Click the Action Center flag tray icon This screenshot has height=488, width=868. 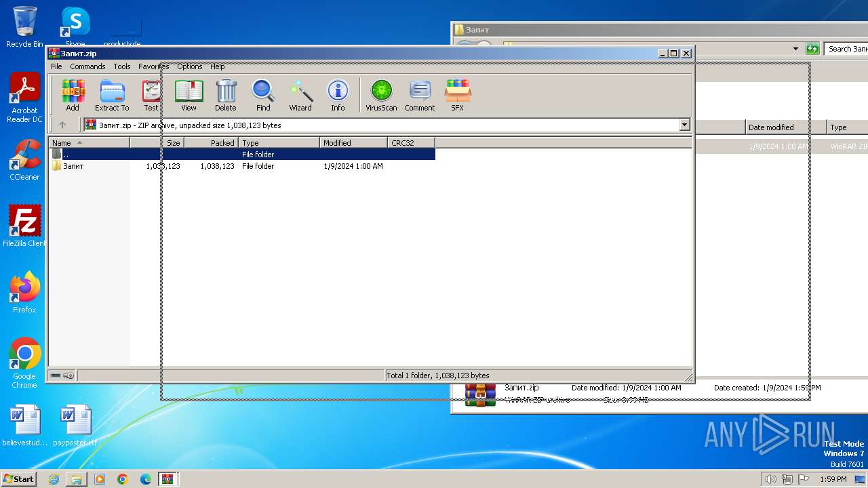point(803,479)
